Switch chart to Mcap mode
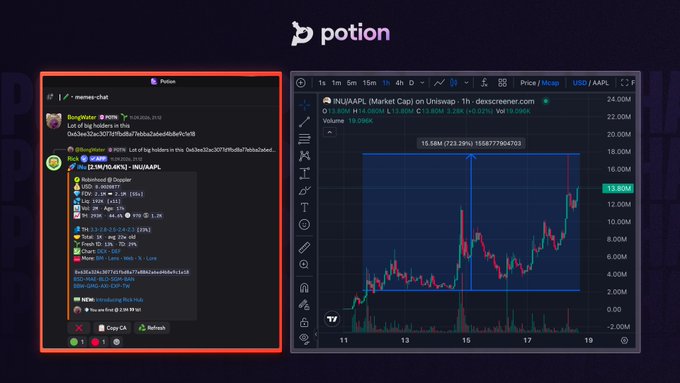This screenshot has width=680, height=383. pos(550,83)
